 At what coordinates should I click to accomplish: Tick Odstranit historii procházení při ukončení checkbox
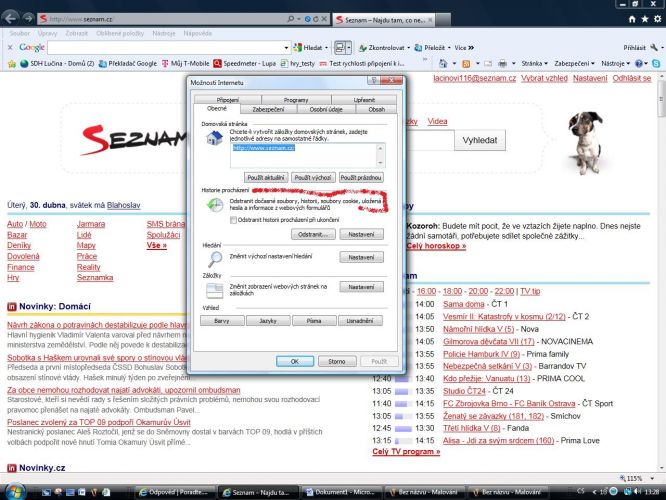pos(233,220)
